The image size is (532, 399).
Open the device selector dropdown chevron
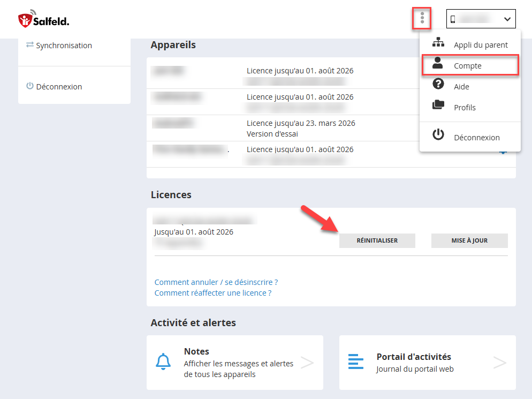pos(507,18)
